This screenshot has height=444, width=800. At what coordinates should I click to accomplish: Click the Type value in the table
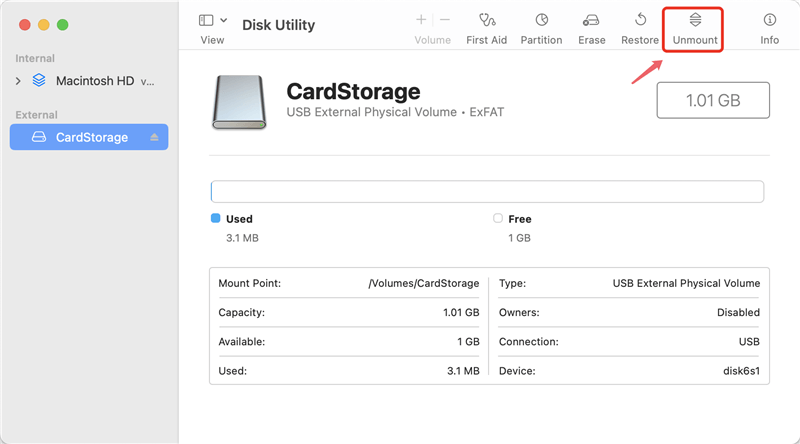(x=686, y=283)
